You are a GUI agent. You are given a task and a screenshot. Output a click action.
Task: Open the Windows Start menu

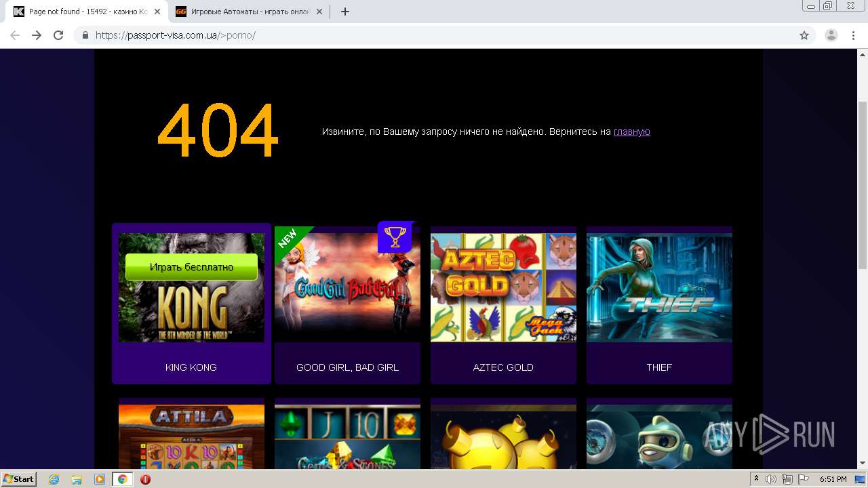19,479
